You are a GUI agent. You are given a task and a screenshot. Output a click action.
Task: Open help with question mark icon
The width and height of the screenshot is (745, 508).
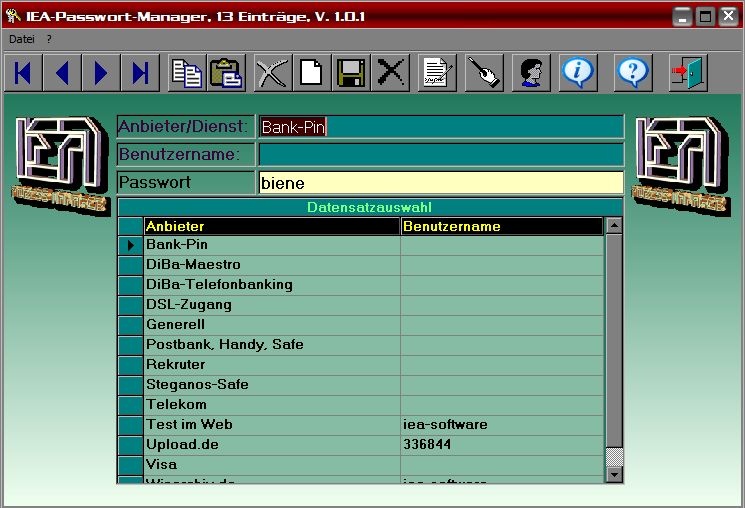pyautogui.click(x=633, y=73)
